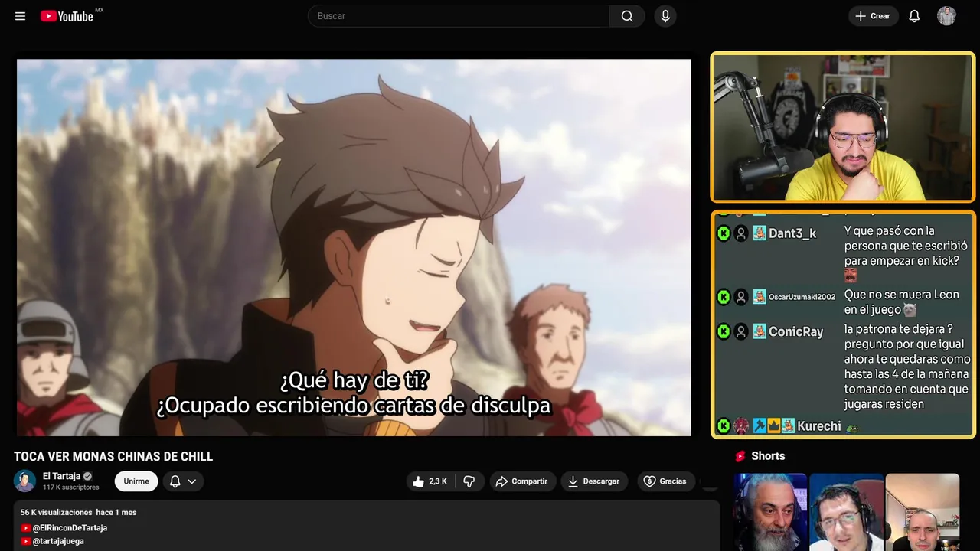Image resolution: width=980 pixels, height=551 pixels.
Task: Click the Kurechi username in chat
Action: [819, 426]
